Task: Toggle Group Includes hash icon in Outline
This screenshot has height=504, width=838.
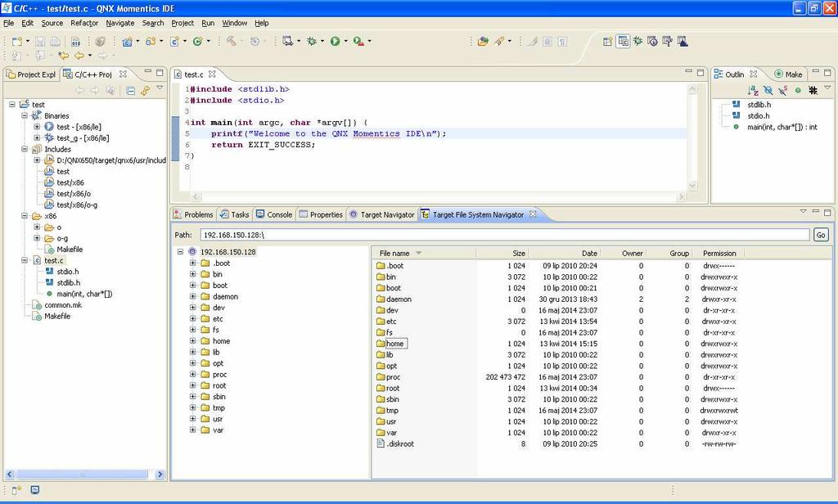Action: pos(813,90)
